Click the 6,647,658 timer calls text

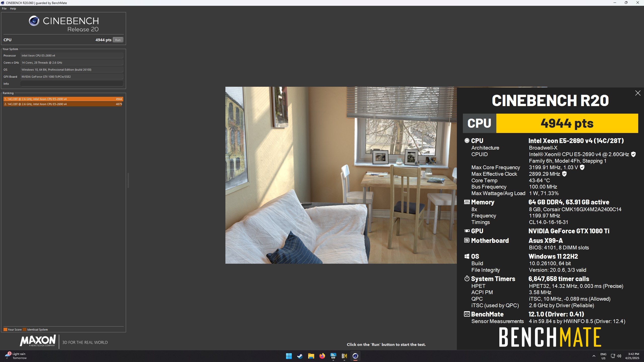tap(559, 279)
